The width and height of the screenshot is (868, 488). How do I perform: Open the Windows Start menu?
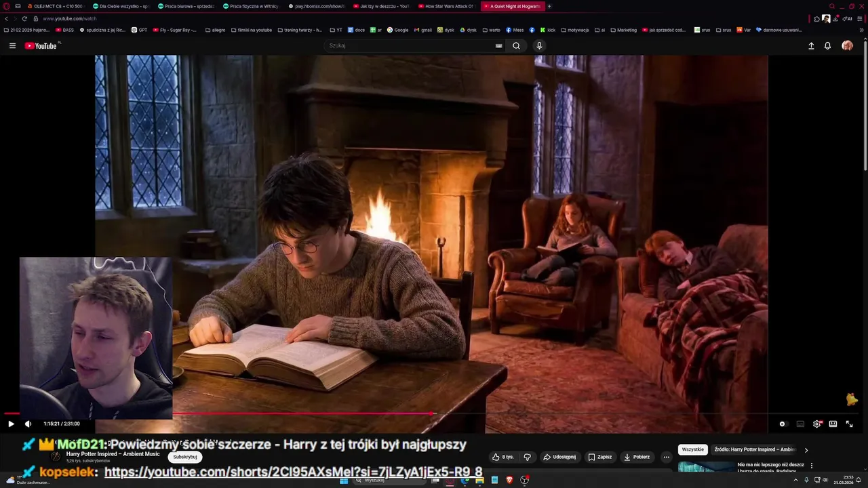pos(344,480)
